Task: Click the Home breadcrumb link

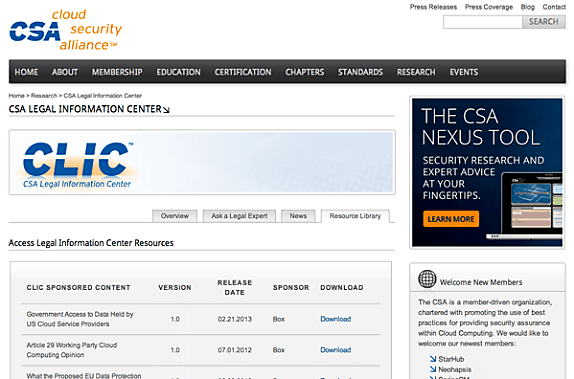Action: click(16, 96)
